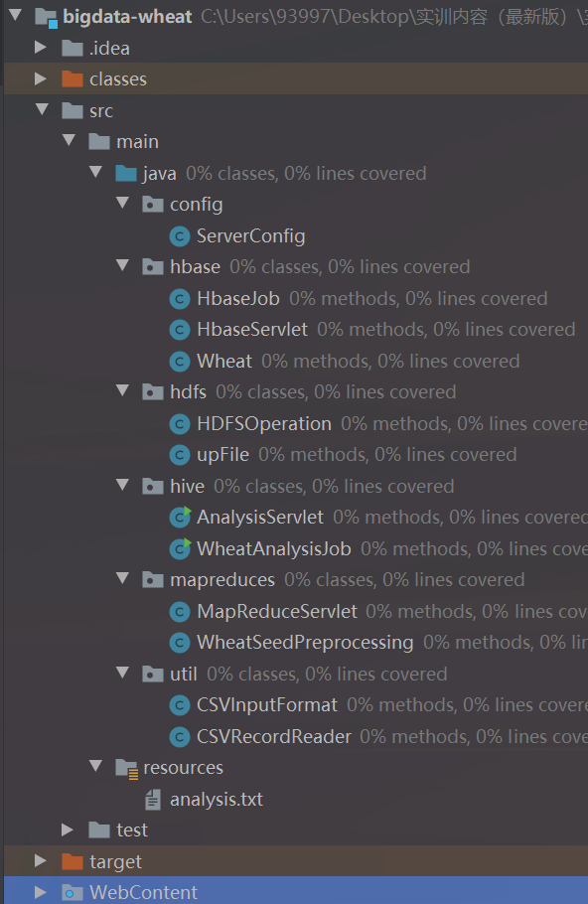Click the mapreduces package icon
The height and width of the screenshot is (904, 588).
pyautogui.click(x=153, y=580)
